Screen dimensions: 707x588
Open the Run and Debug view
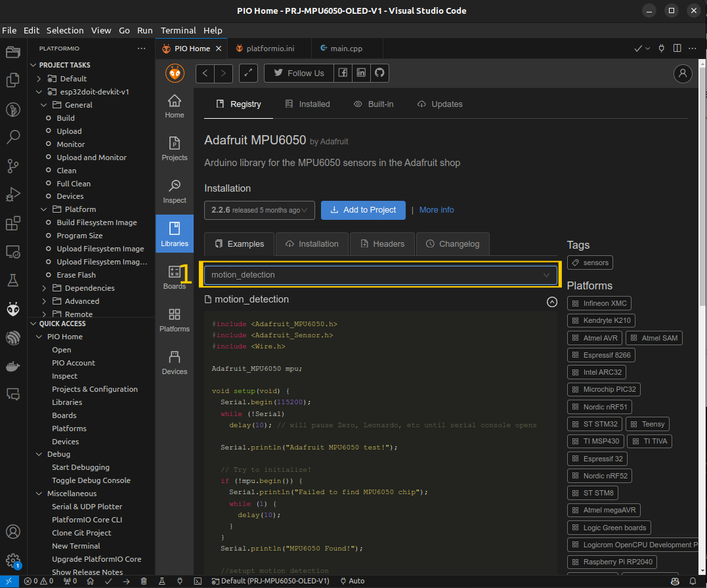(13, 194)
